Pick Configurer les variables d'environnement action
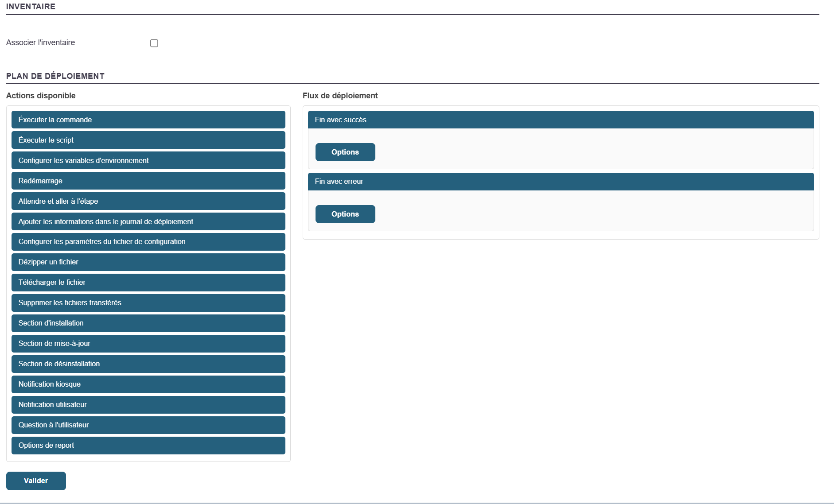Image resolution: width=834 pixels, height=504 pixels. (148, 160)
